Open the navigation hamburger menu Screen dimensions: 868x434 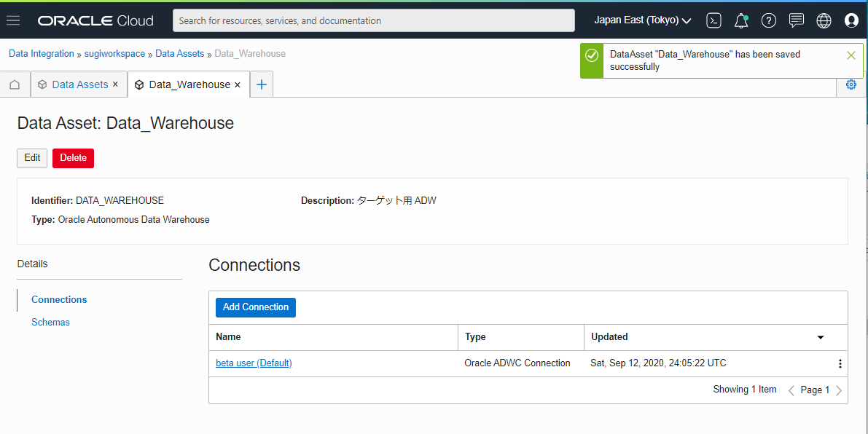click(13, 20)
